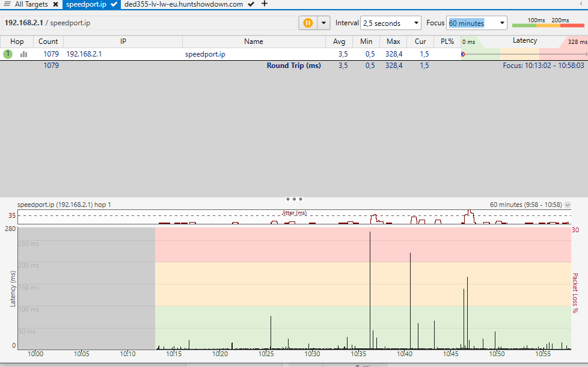Click the Latency graph column header
588x367 pixels.
[524, 41]
